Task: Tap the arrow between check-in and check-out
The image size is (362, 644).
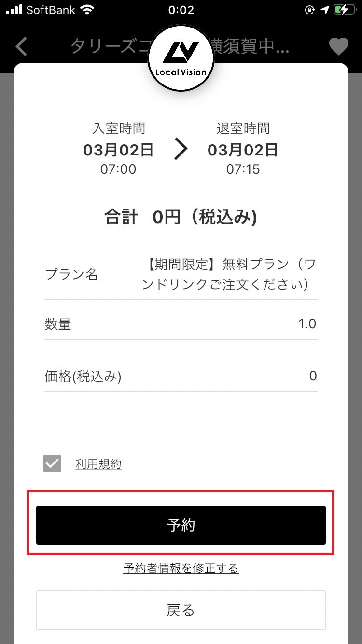Action: pos(181,150)
